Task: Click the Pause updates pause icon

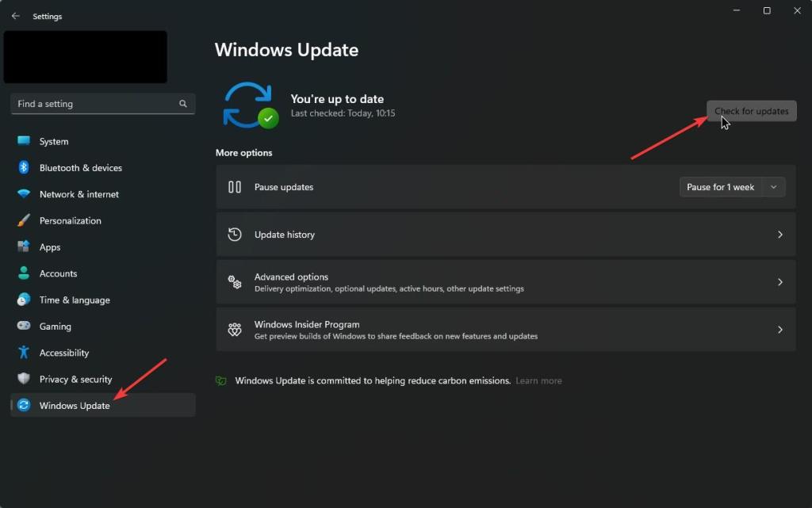Action: click(235, 187)
